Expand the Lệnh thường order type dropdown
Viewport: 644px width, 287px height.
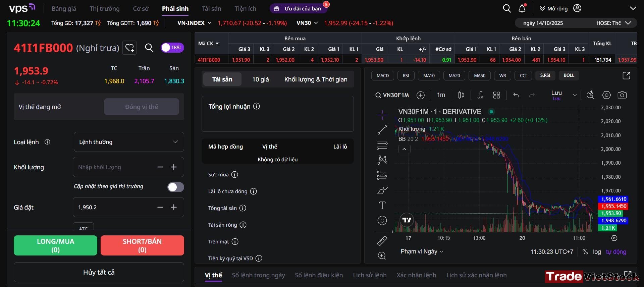(129, 142)
